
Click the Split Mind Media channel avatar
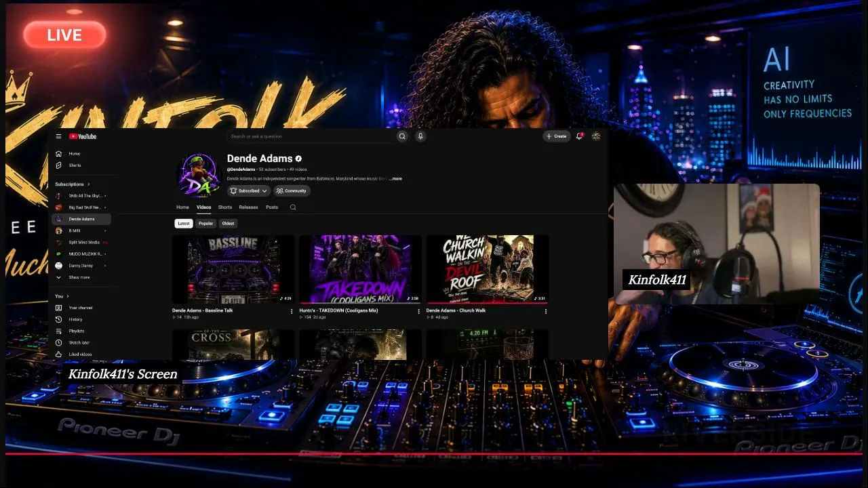59,242
